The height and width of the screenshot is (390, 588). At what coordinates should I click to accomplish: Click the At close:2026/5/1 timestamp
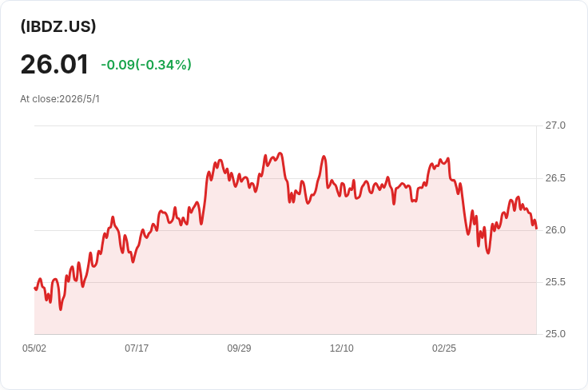60,99
